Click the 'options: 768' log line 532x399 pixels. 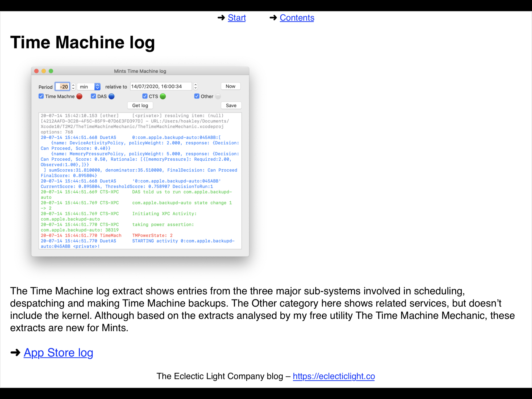[57, 132]
